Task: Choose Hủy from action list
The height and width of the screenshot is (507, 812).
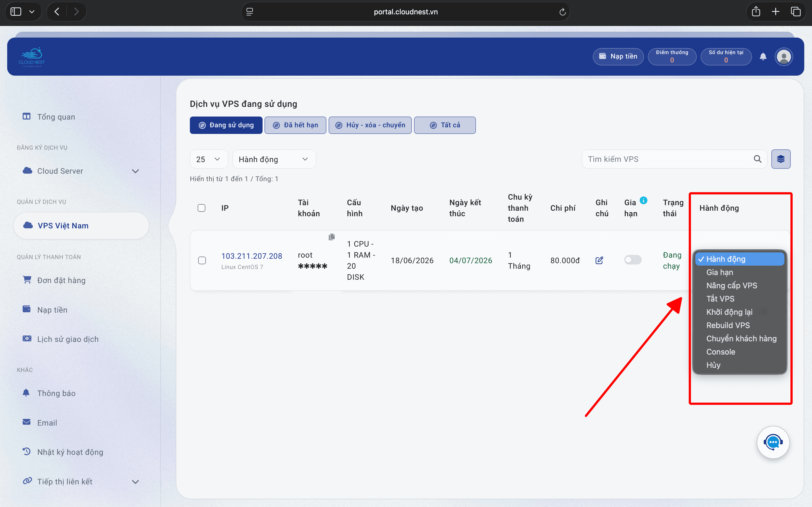Action: pyautogui.click(x=740, y=365)
